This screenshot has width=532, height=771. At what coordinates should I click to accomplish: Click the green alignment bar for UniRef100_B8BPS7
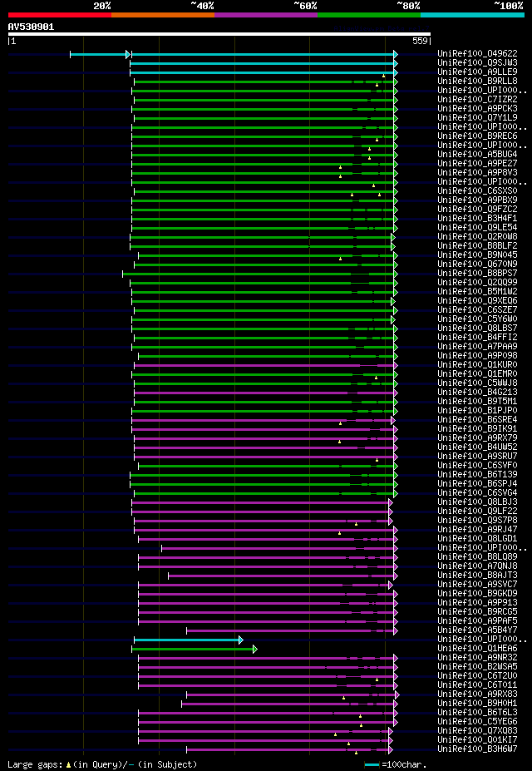pyautogui.click(x=258, y=274)
